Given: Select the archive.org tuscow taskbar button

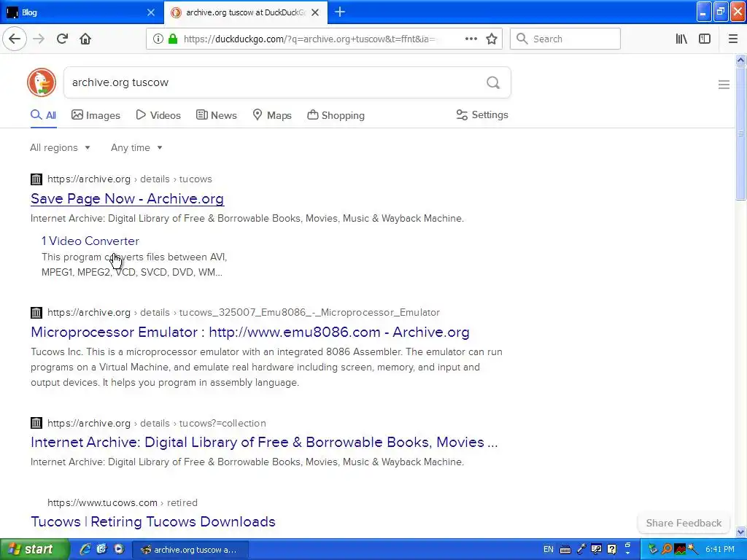Looking at the screenshot, I should tap(190, 550).
